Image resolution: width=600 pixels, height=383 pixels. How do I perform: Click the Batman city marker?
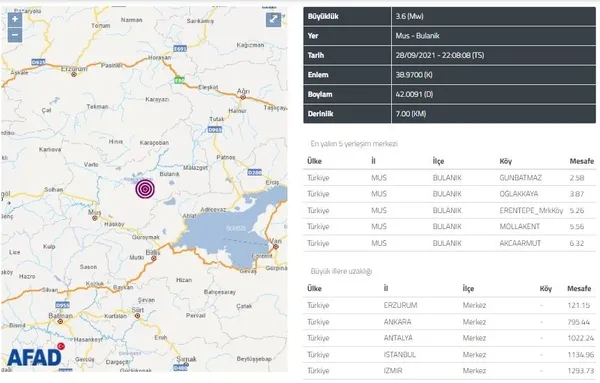pos(60,321)
